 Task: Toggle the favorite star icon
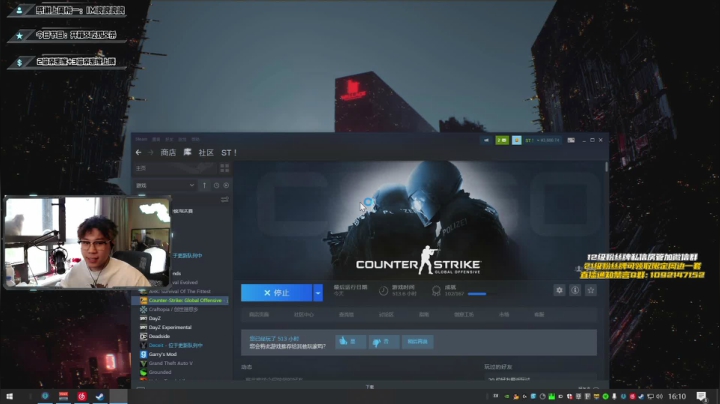(591, 290)
